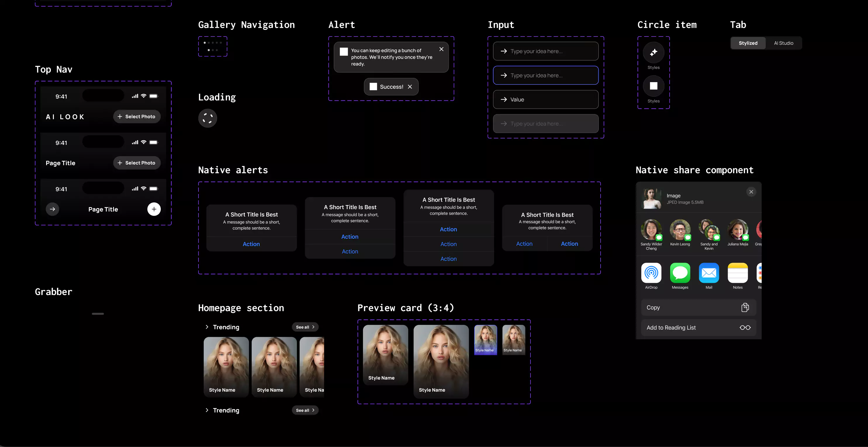Click the white round plus button
Screen dimensions: 868x447
tap(154, 209)
